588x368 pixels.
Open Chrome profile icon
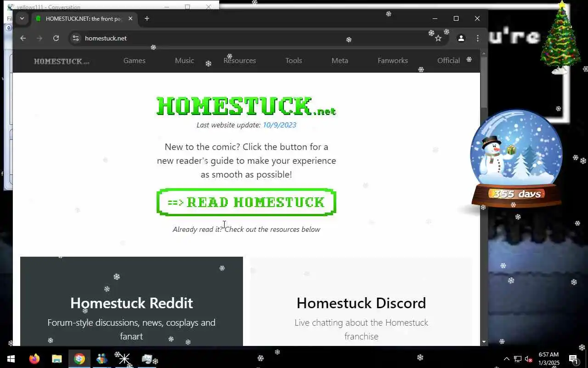[461, 38]
